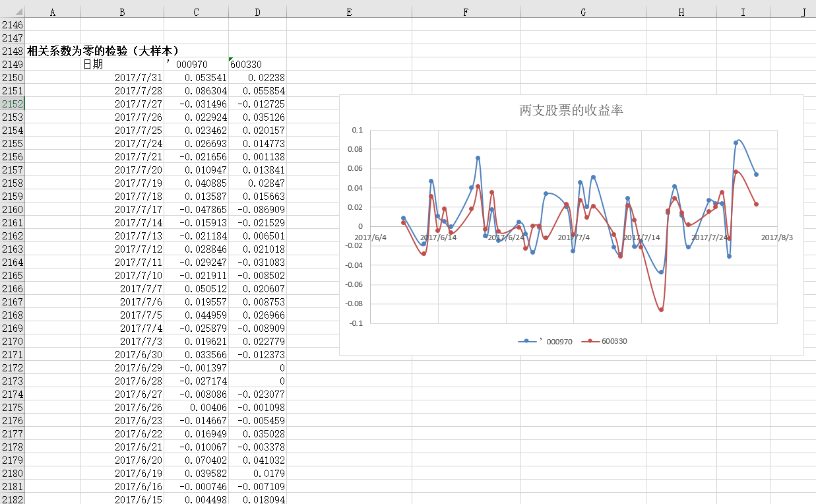Click cell with value -0.023077
Viewport: 816px width, 504px height.
click(x=258, y=394)
